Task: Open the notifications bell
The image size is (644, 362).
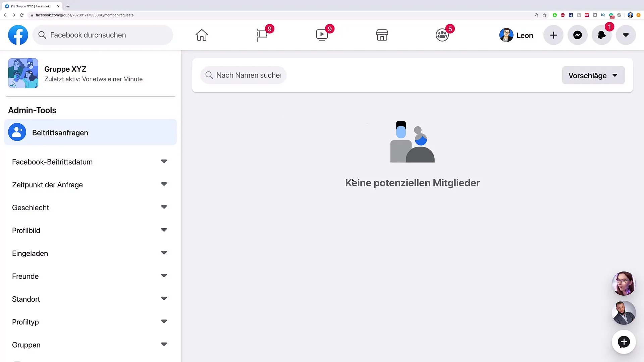Action: point(602,35)
